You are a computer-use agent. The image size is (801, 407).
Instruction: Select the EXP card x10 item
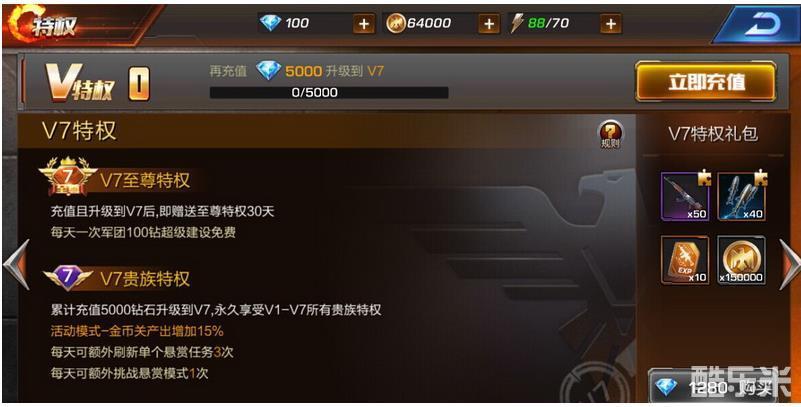pyautogui.click(x=686, y=260)
